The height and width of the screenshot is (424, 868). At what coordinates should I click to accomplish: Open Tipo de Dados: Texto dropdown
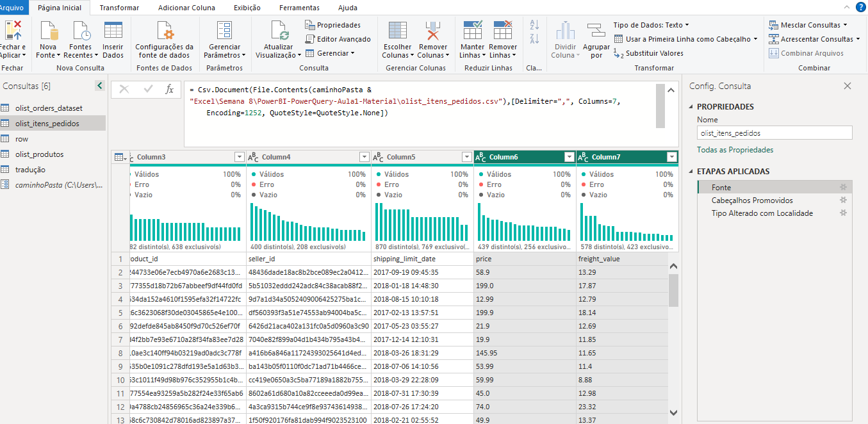(x=651, y=25)
